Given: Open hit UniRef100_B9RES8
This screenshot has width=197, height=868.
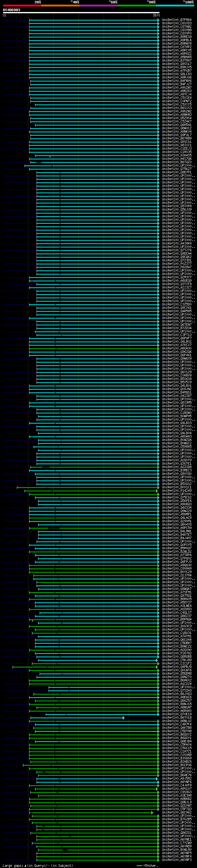Looking at the screenshot, I should (176, 37).
